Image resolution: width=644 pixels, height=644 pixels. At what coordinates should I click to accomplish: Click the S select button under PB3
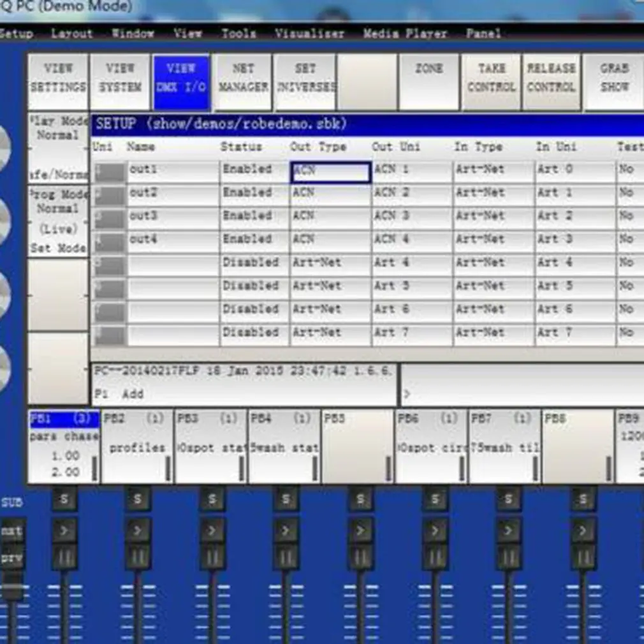(x=212, y=499)
